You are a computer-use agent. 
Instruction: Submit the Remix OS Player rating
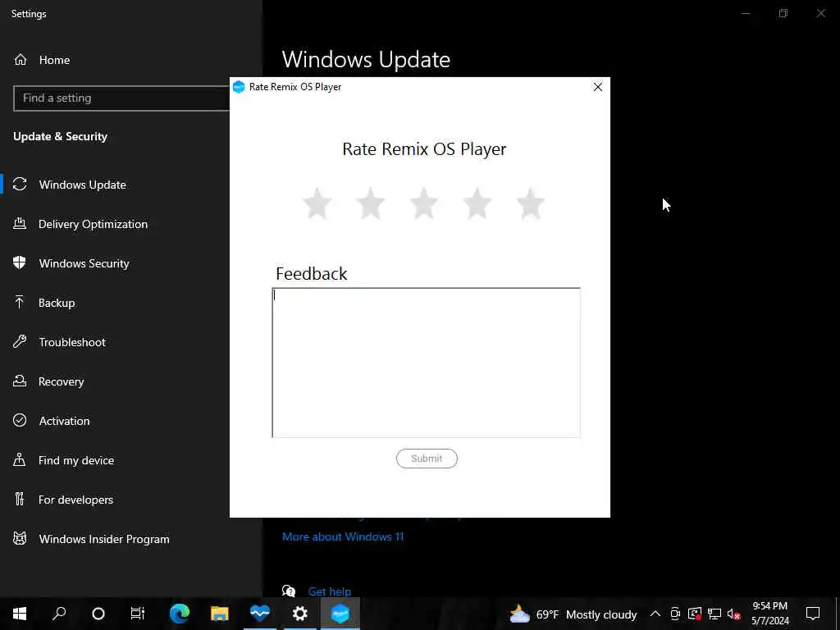[427, 459]
